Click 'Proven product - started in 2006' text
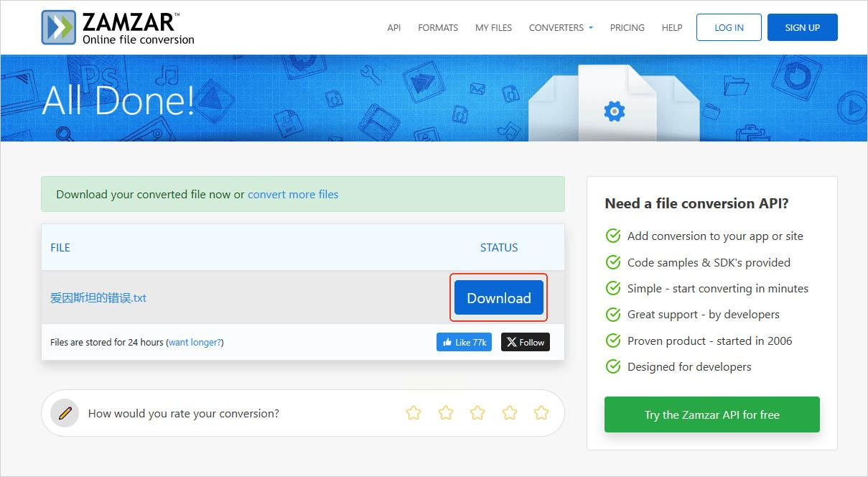868x477 pixels. pyautogui.click(x=710, y=341)
